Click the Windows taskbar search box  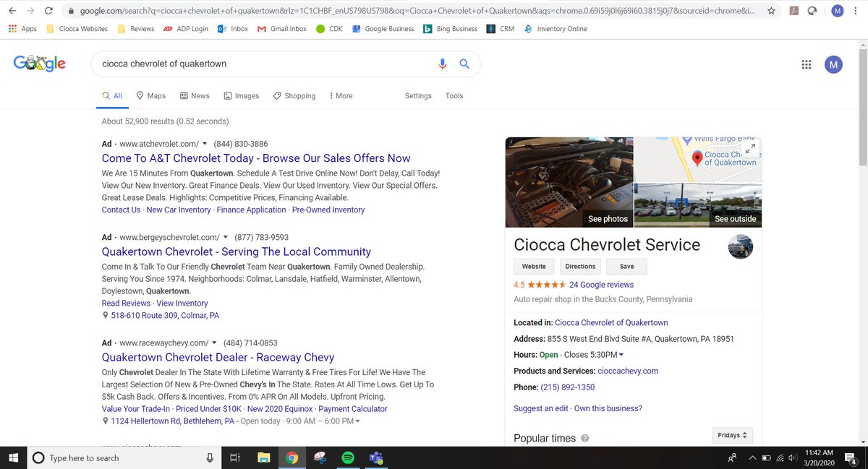coord(124,457)
